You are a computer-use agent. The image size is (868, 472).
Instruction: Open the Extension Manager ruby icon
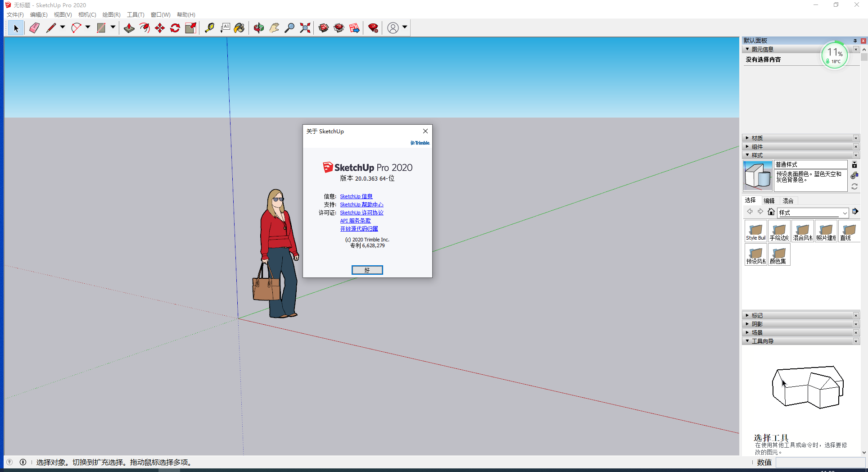373,28
